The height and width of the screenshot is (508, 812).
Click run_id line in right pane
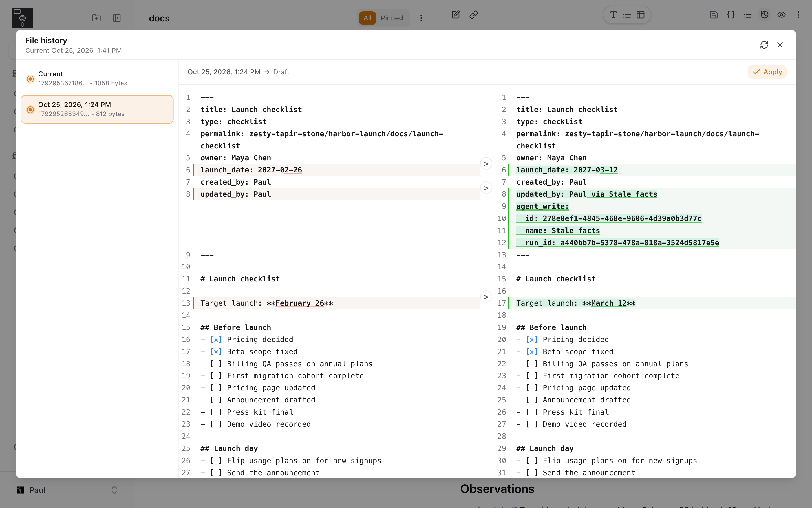click(x=617, y=243)
